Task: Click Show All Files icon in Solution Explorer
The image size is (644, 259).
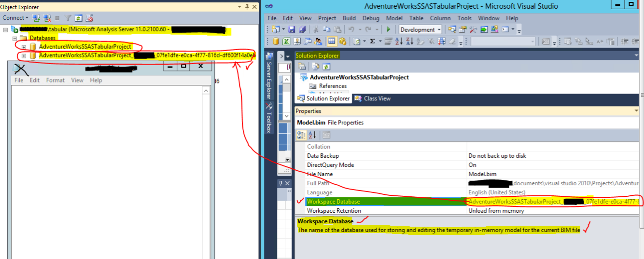Action: (315, 67)
